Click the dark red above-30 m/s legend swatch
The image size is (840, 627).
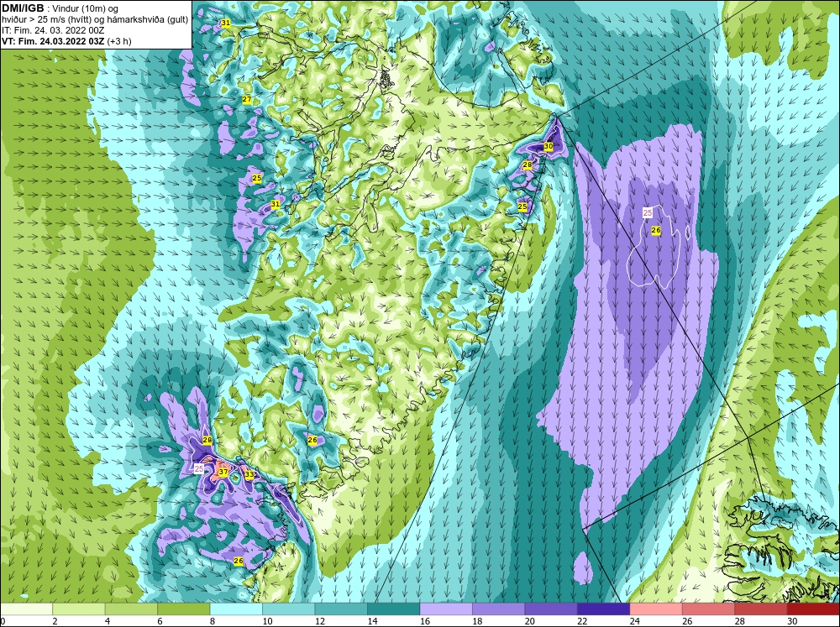(813, 609)
